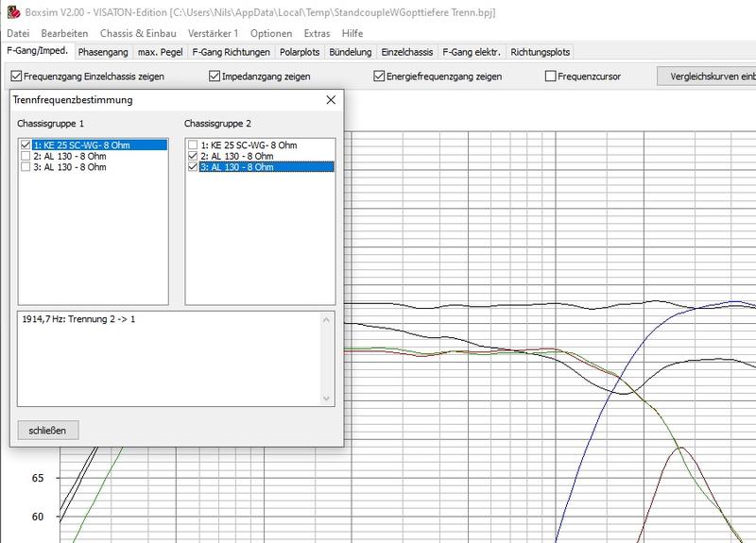The width and height of the screenshot is (756, 543).
Task: Click the Boxsim app icon in title bar
Action: pos(11,12)
